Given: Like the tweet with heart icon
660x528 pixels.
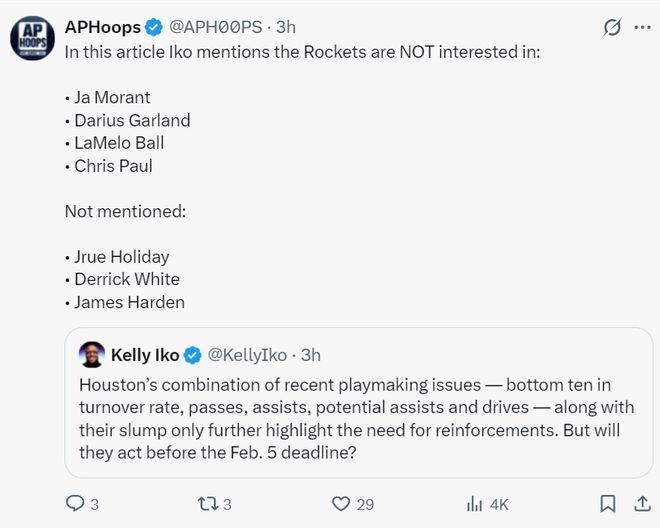Looking at the screenshot, I should click(x=342, y=503).
